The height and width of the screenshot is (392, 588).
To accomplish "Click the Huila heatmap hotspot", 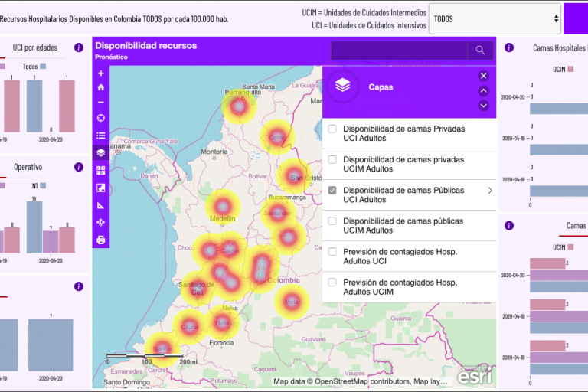I will pyautogui.click(x=222, y=322).
